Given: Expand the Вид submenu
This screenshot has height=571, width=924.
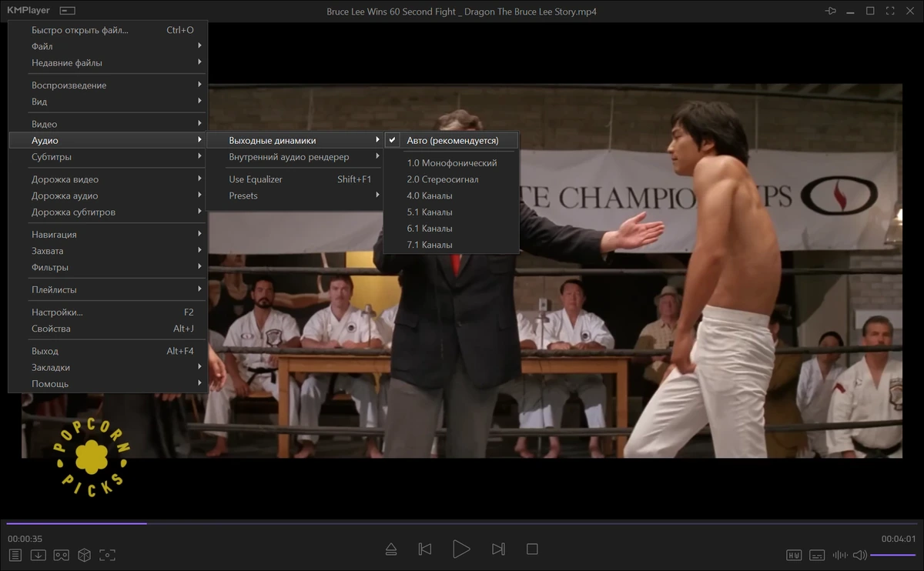Looking at the screenshot, I should coord(108,102).
